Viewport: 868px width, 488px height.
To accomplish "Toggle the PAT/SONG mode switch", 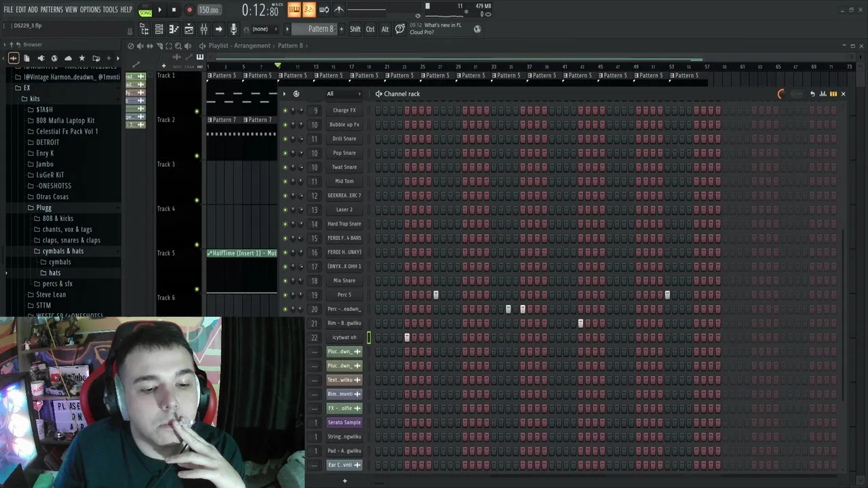I will pos(145,9).
